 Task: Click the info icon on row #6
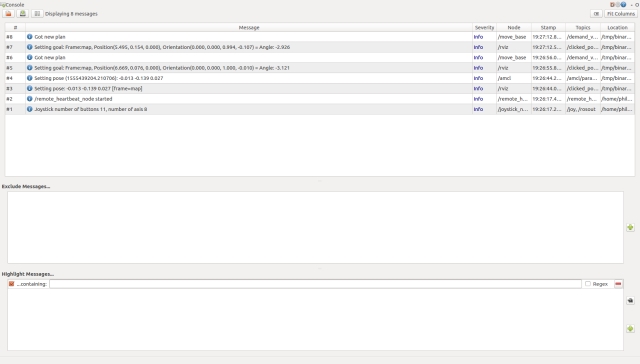click(29, 58)
